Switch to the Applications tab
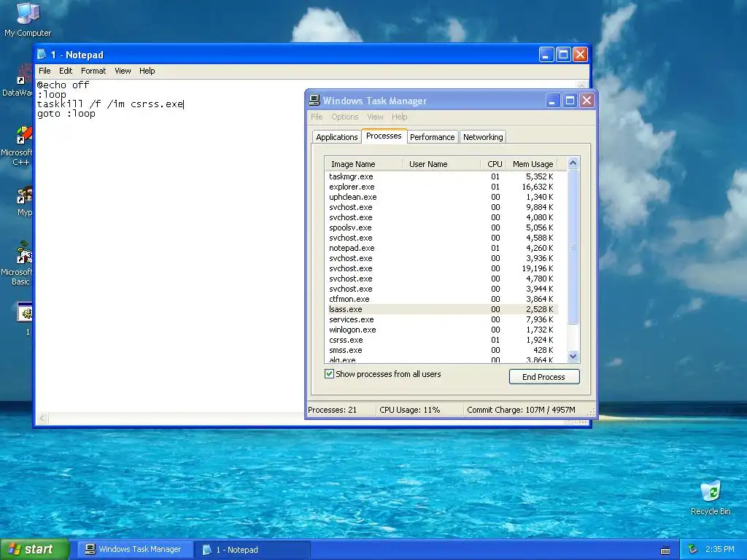This screenshot has height=560, width=747. click(337, 137)
